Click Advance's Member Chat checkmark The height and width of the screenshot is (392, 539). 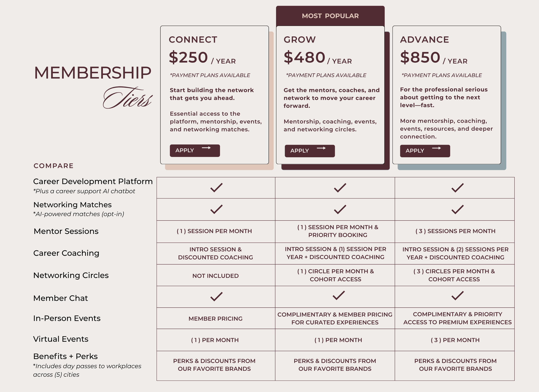pyautogui.click(x=457, y=296)
